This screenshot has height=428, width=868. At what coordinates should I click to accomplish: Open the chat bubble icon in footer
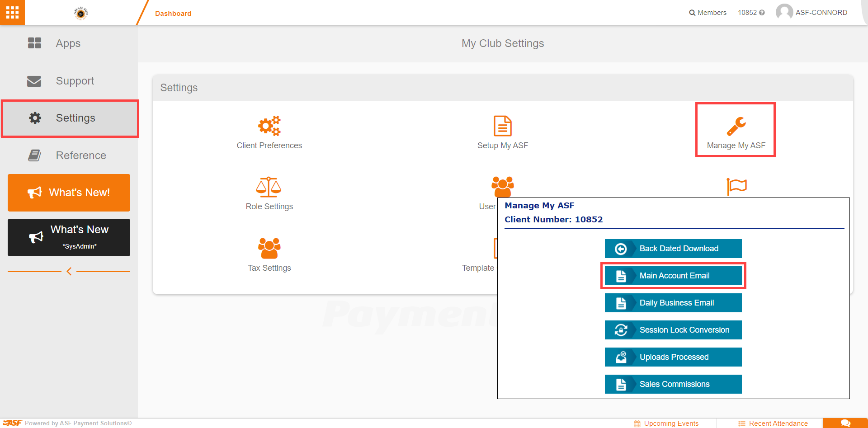tap(845, 423)
